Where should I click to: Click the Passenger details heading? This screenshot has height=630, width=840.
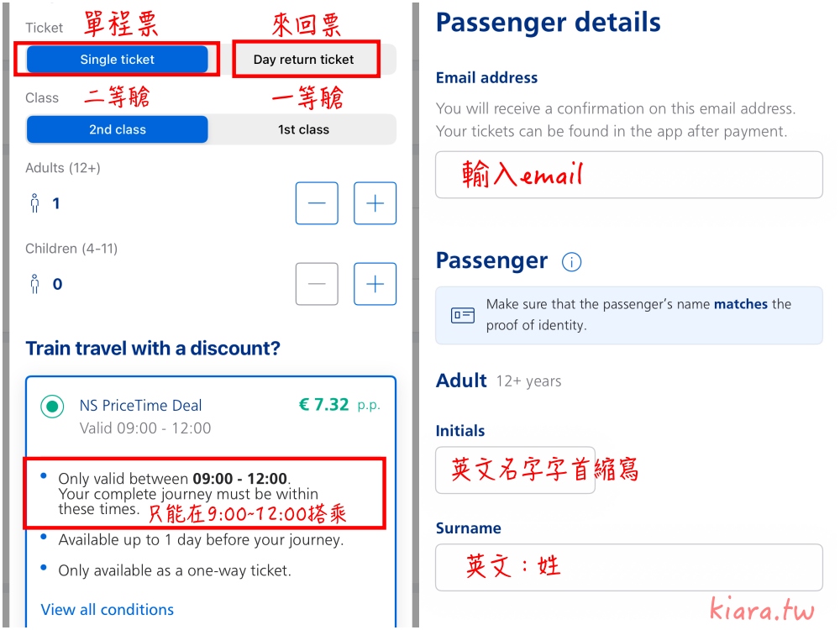pos(548,23)
